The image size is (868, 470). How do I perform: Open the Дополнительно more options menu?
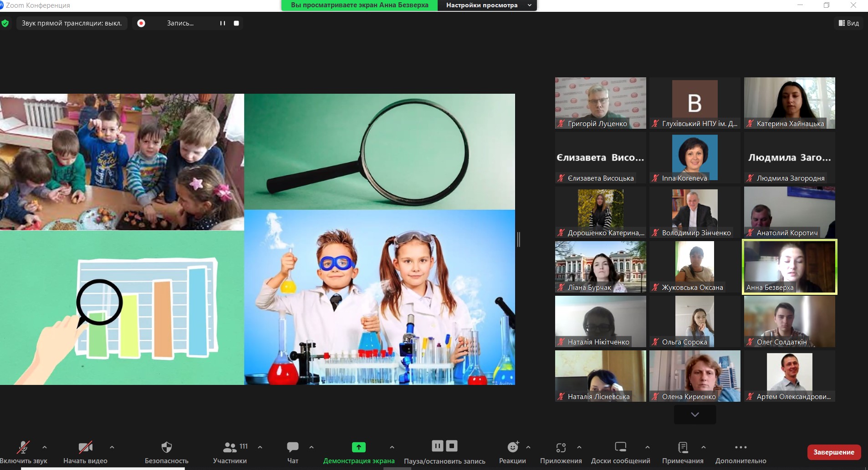(x=741, y=452)
